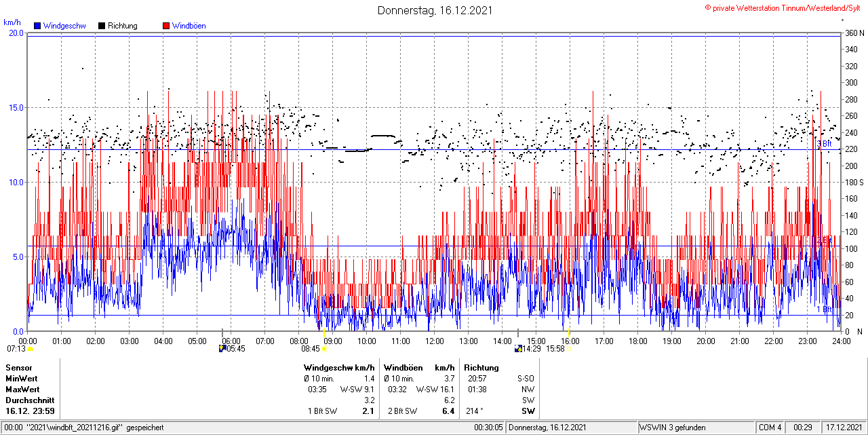The width and height of the screenshot is (868, 435).
Task: Click the yellow sun icon after 08:45
Action: (x=324, y=349)
